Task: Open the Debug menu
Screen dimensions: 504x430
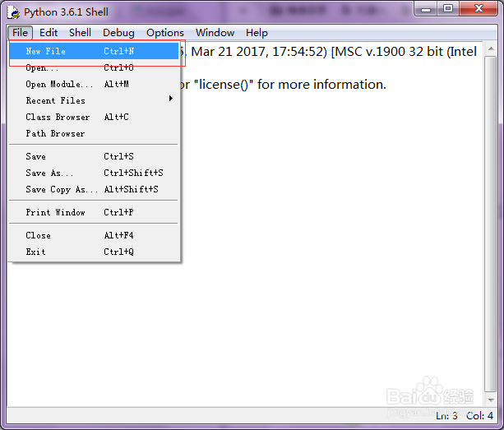Action: click(x=118, y=33)
